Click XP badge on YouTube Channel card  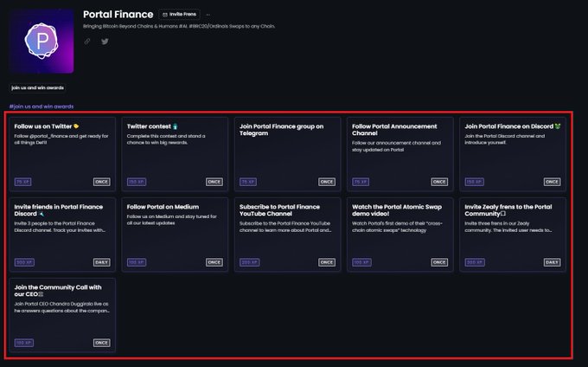pyautogui.click(x=249, y=262)
